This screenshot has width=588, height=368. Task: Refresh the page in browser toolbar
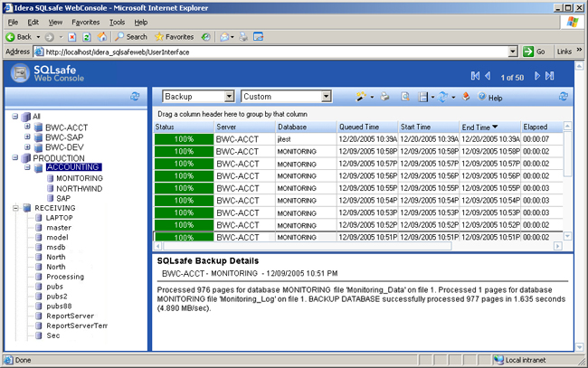click(x=87, y=37)
